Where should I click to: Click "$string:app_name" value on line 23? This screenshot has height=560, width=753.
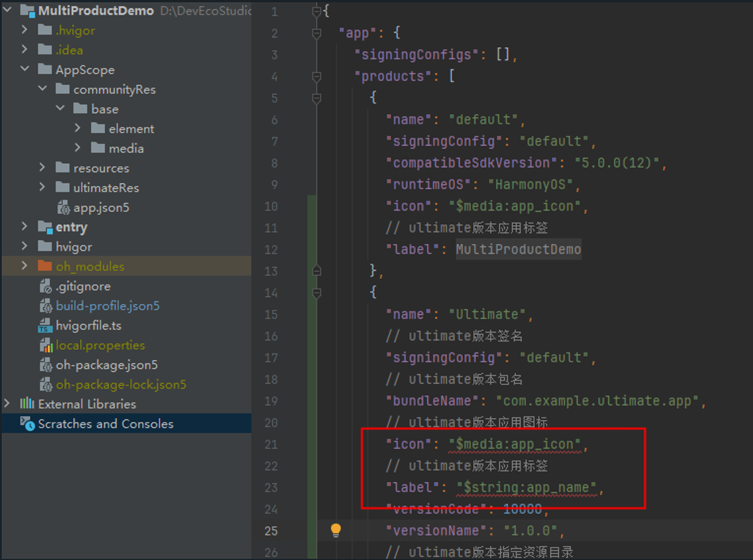(x=527, y=487)
